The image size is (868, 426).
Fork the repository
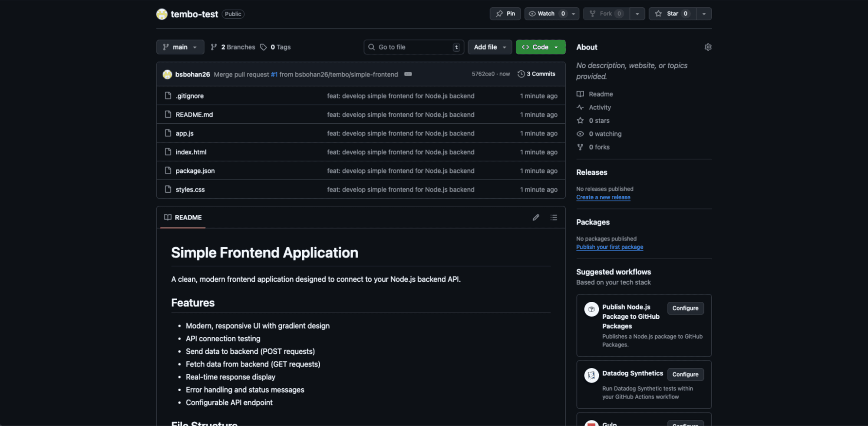[x=605, y=13]
